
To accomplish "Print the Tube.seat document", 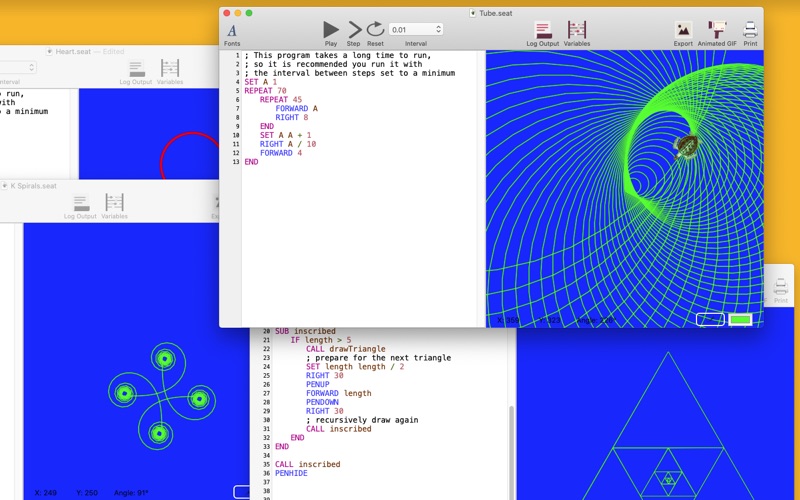I will pyautogui.click(x=750, y=34).
